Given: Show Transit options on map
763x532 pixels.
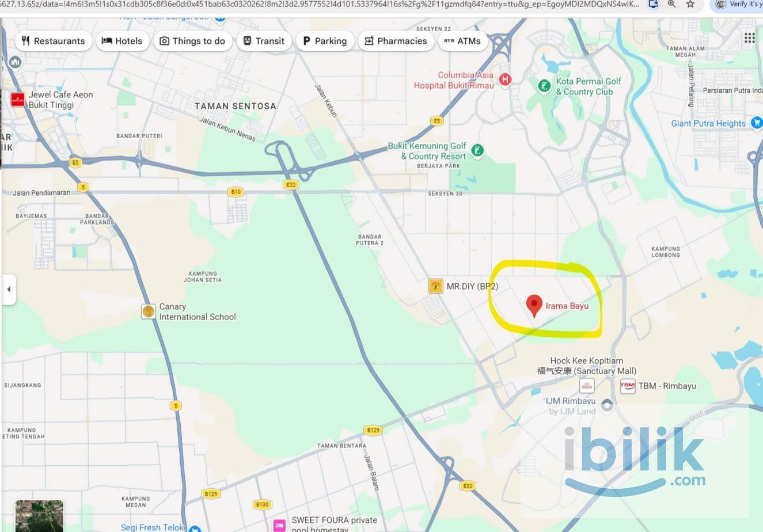Looking at the screenshot, I should (x=264, y=41).
